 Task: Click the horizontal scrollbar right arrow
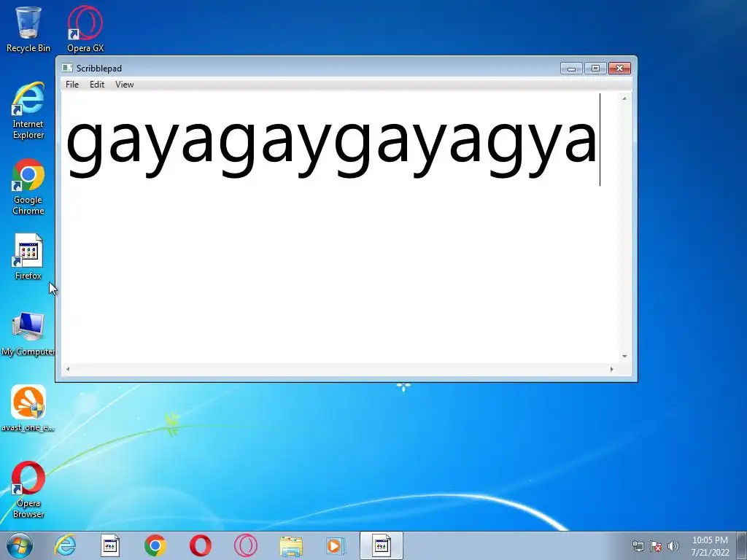(612, 369)
